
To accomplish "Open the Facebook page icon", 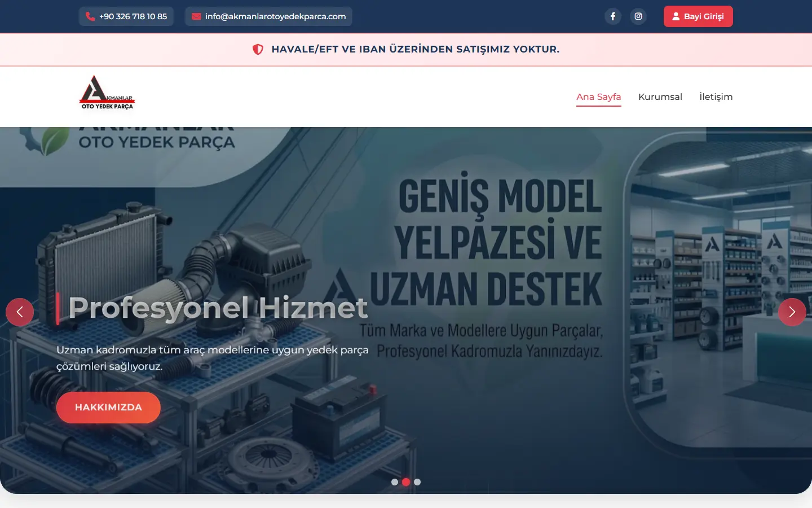I will pyautogui.click(x=613, y=16).
